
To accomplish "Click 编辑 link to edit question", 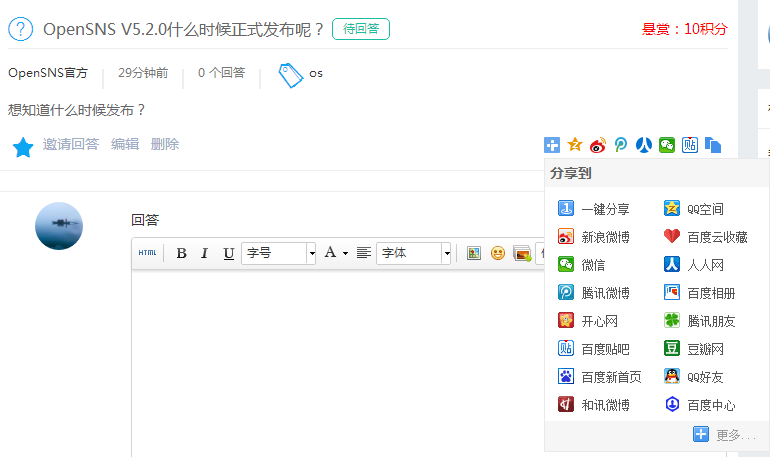I will tap(125, 144).
